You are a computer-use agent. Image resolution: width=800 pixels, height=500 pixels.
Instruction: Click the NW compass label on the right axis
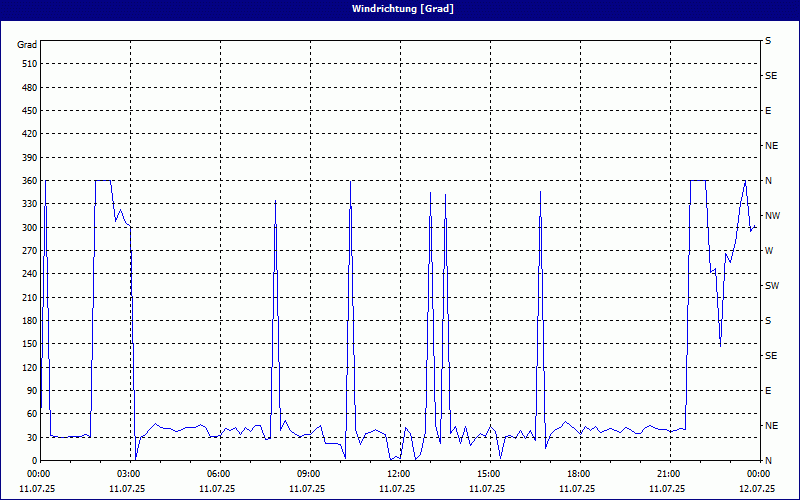tap(772, 216)
